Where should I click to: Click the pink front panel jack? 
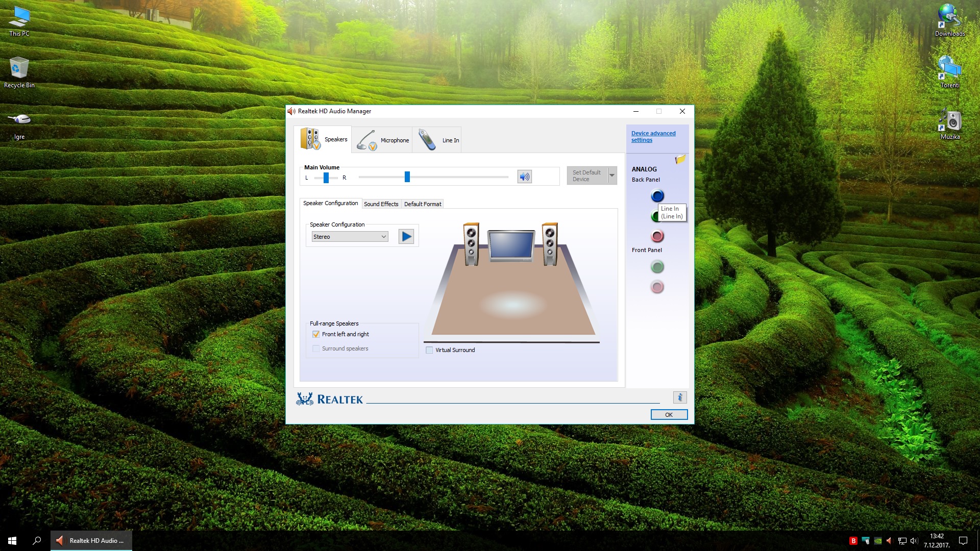pos(657,287)
